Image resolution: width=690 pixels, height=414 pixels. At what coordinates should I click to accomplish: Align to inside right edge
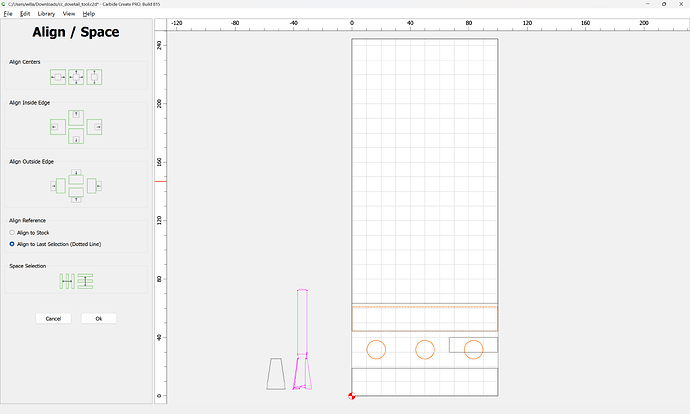94,127
